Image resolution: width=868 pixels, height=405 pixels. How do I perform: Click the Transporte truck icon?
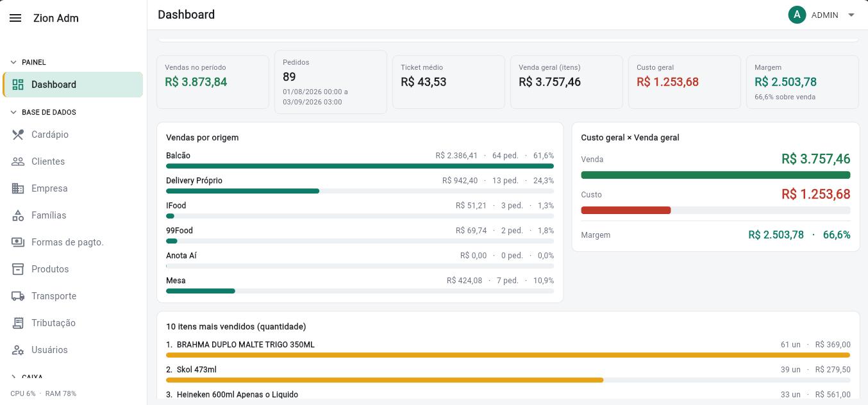click(x=18, y=296)
